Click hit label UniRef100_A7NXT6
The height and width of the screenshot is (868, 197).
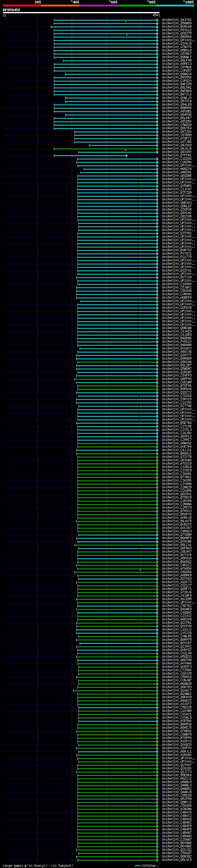pyautogui.click(x=177, y=47)
